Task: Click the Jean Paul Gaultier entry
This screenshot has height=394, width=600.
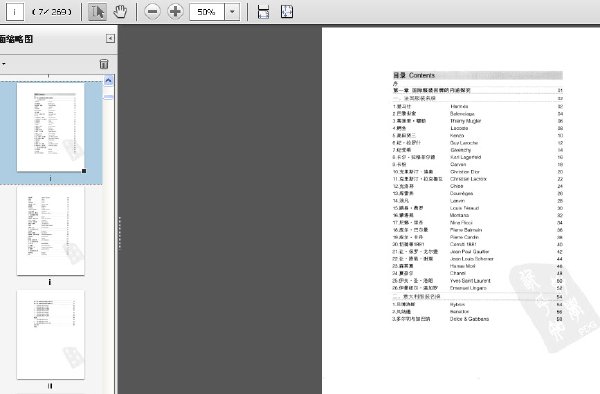Action: pyautogui.click(x=470, y=252)
